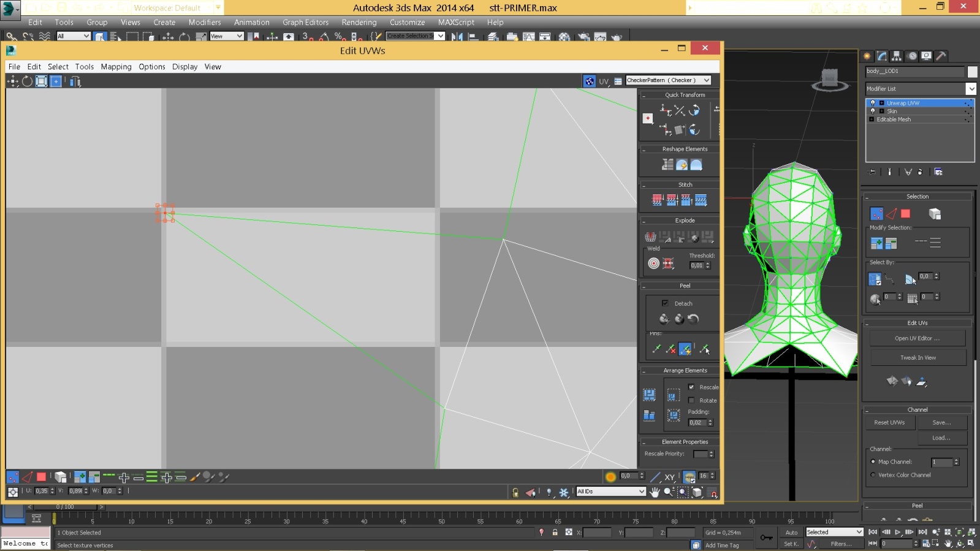Select Vertex sub-object mode in Edit UVWs bottom bar
The width and height of the screenshot is (980, 551).
12,477
